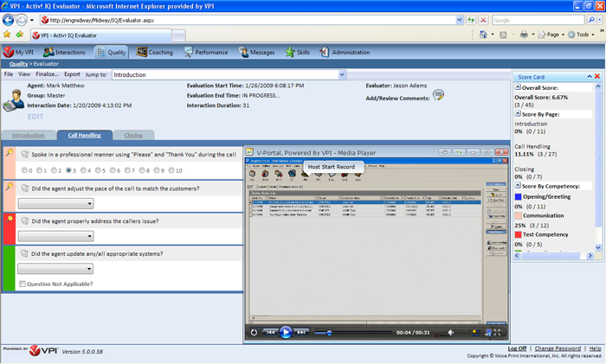Mute the media player speaker icon

pyautogui.click(x=451, y=332)
